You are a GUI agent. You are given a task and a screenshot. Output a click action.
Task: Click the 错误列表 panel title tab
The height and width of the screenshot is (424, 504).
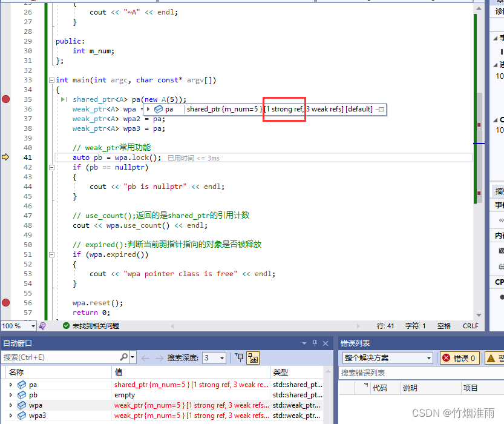[x=355, y=343]
